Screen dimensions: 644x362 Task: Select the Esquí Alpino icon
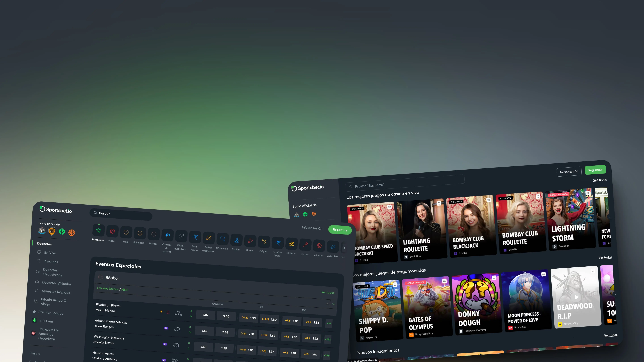tap(195, 237)
